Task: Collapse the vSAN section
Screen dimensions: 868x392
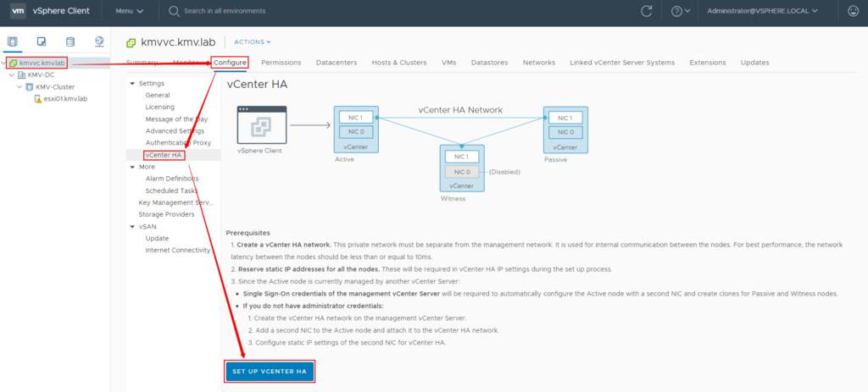Action: point(132,227)
